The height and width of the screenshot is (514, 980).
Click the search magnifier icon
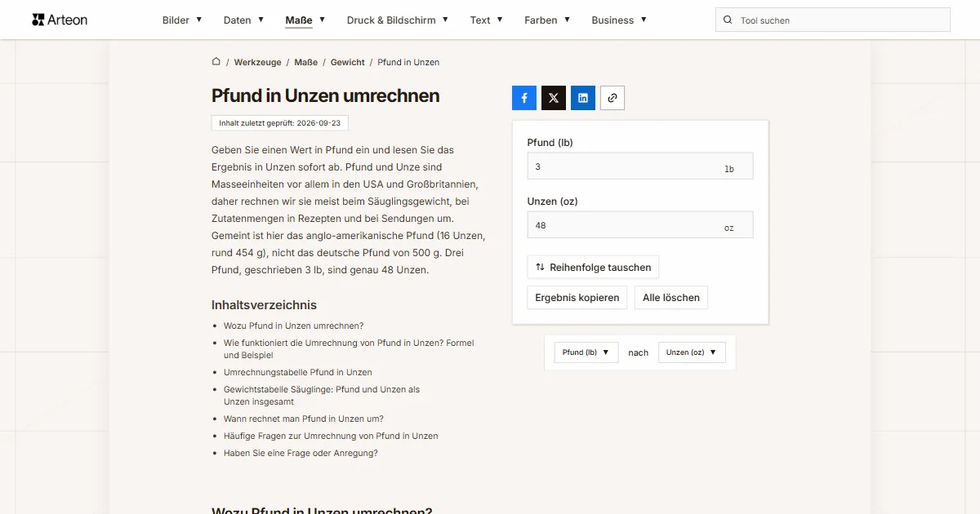click(x=728, y=20)
